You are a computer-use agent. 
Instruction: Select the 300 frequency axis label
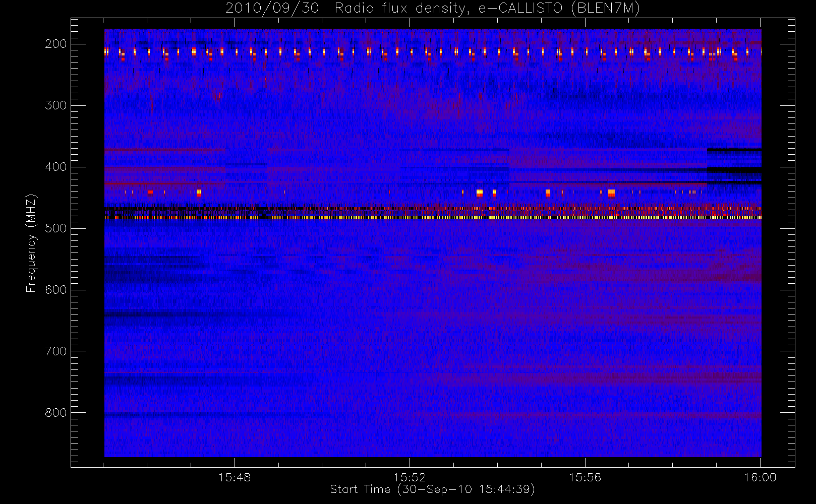tap(55, 105)
